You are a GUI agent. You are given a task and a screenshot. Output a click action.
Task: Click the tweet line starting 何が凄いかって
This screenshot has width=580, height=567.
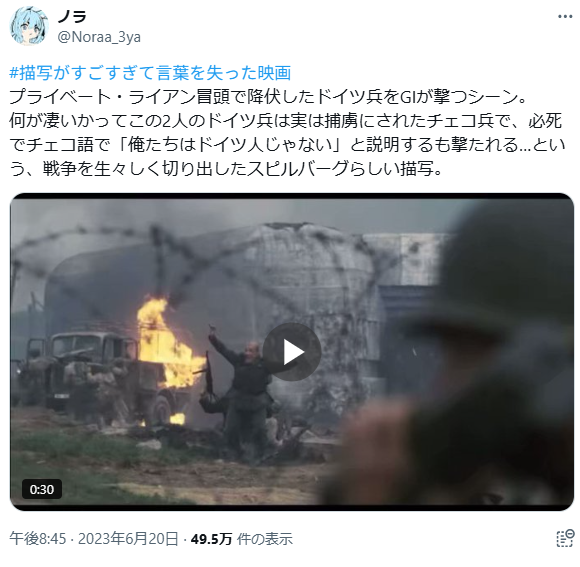click(286, 121)
